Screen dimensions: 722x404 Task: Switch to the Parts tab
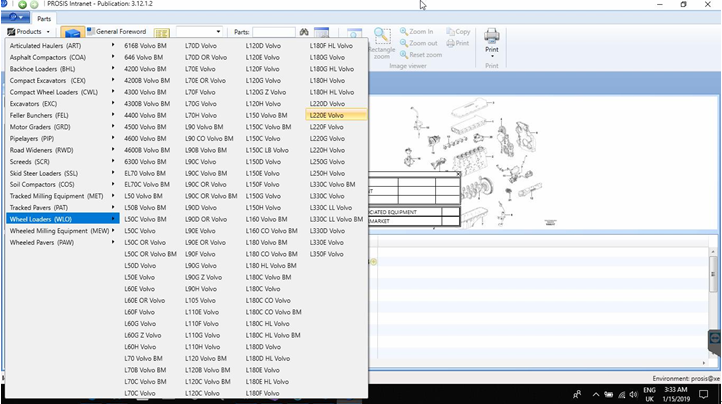(x=44, y=18)
